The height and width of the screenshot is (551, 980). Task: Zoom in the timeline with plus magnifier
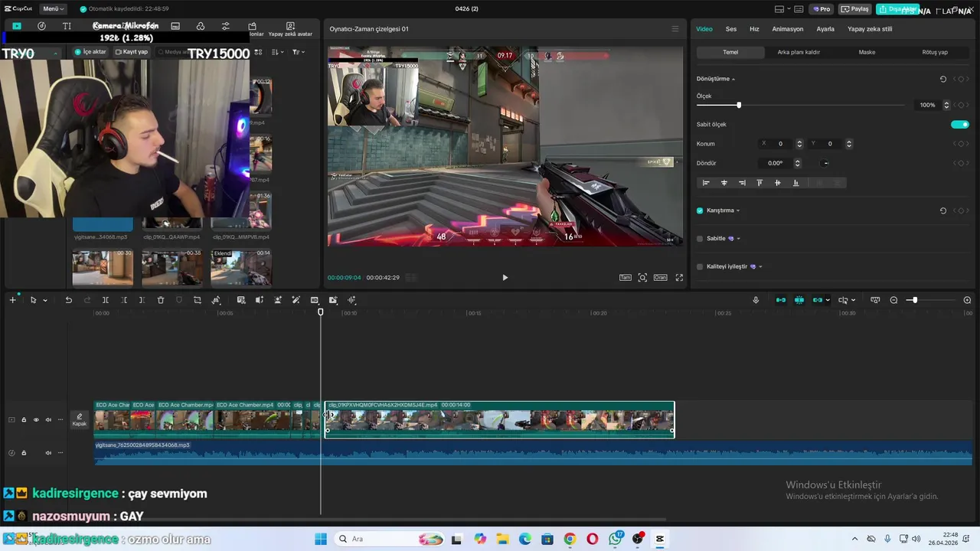967,300
